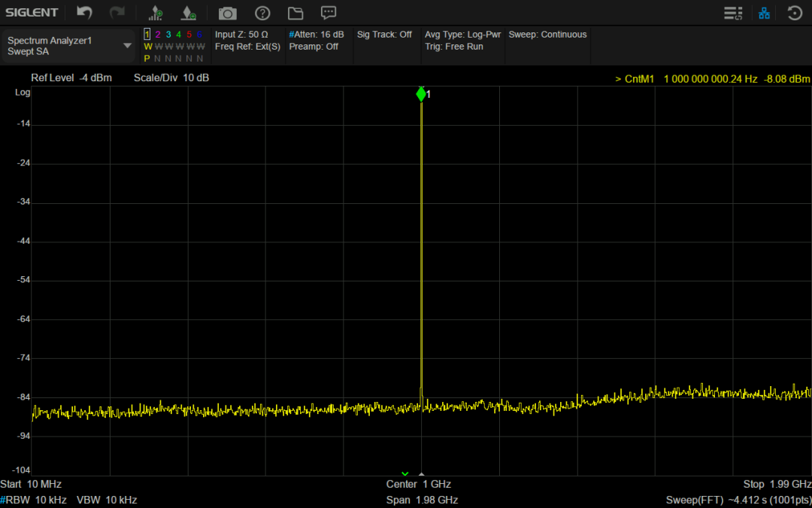
Task: Click the green marker 1 diamond on peak
Action: click(x=421, y=94)
